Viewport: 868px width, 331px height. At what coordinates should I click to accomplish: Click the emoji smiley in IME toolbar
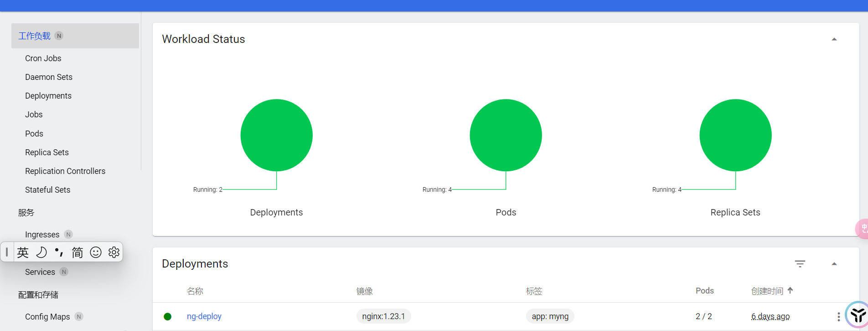(96, 252)
